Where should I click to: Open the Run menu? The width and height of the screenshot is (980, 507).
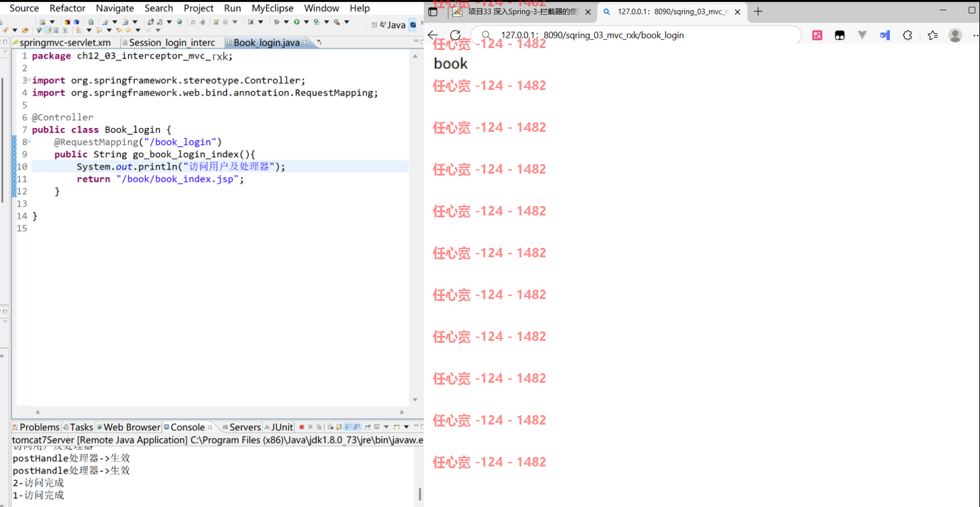[x=232, y=8]
